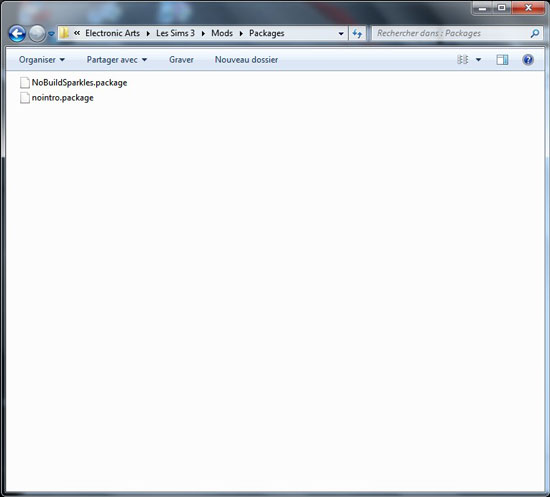
Task: Open the Organiser menu
Action: 42,60
